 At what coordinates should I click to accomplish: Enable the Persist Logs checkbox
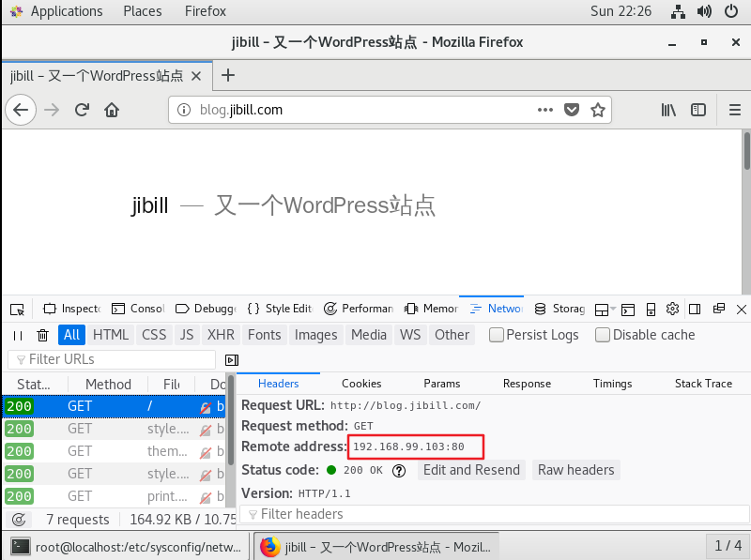click(x=497, y=335)
